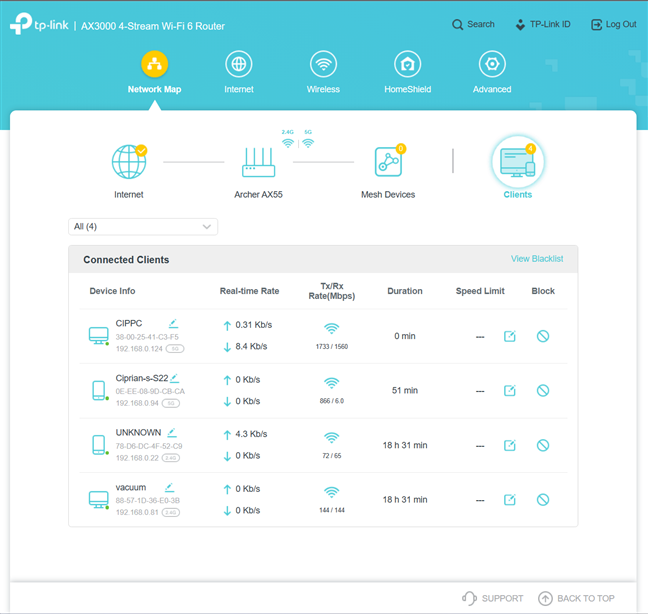Edit speed limit for UNKNOWN device

coord(510,445)
